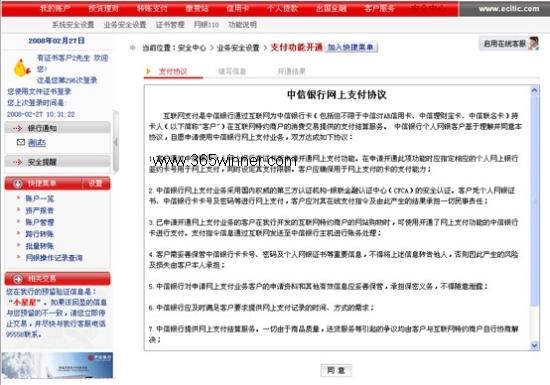This screenshot has width=550, height=385.
Task: Click the arrow icon before 当前位置 breadcrumb
Action: point(133,48)
